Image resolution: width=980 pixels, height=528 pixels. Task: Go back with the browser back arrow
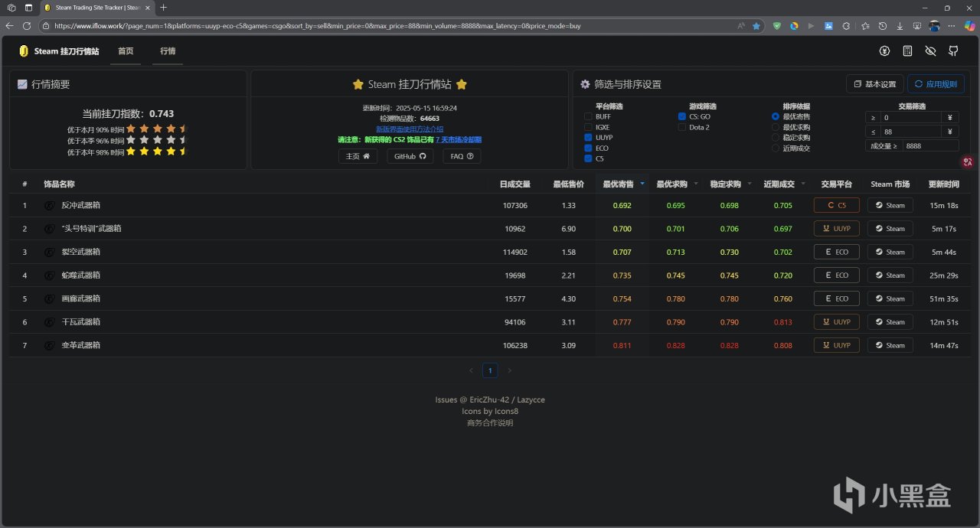click(9, 25)
